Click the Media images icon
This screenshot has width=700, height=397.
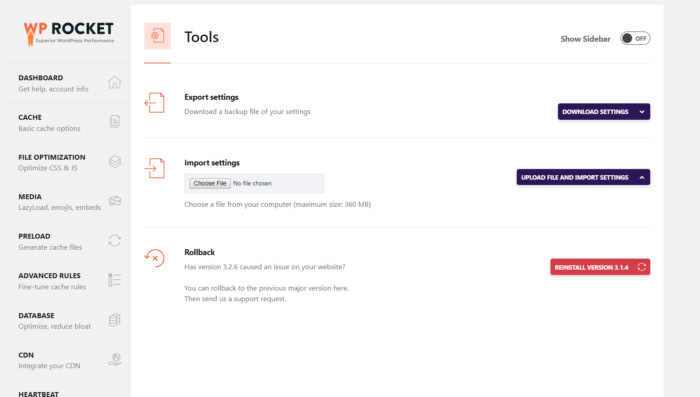[x=115, y=201]
